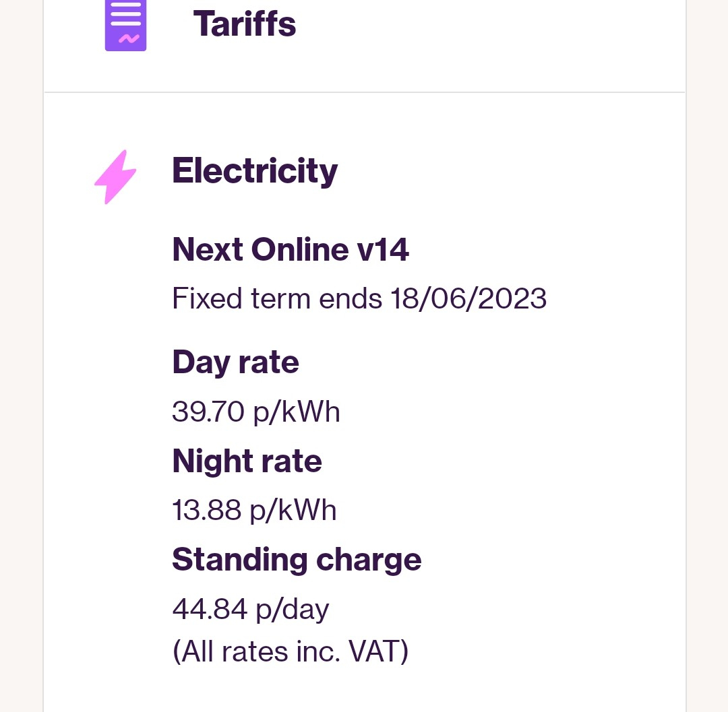Tap the white lines on the Tariffs icon
This screenshot has height=712, width=728.
(x=125, y=14)
